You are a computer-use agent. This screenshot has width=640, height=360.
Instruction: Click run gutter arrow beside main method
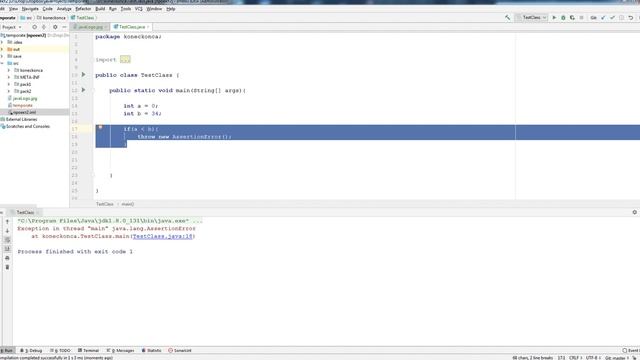point(84,90)
